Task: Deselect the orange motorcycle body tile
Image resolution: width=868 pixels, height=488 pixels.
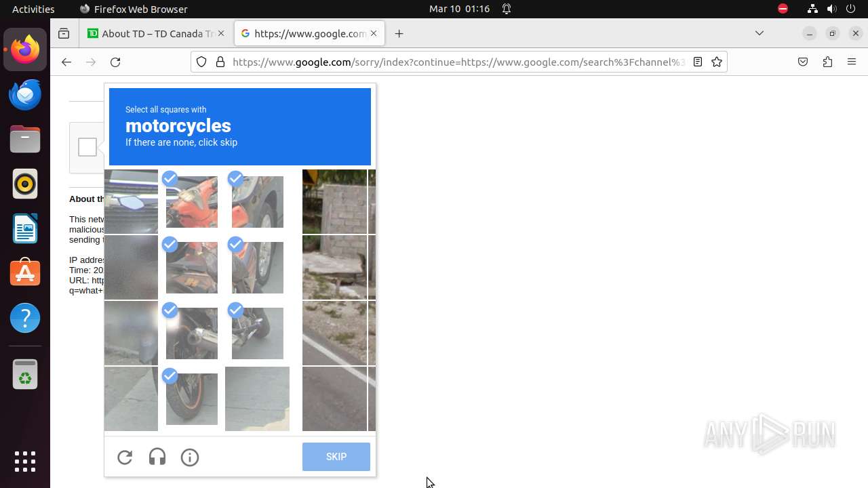Action: 192,202
